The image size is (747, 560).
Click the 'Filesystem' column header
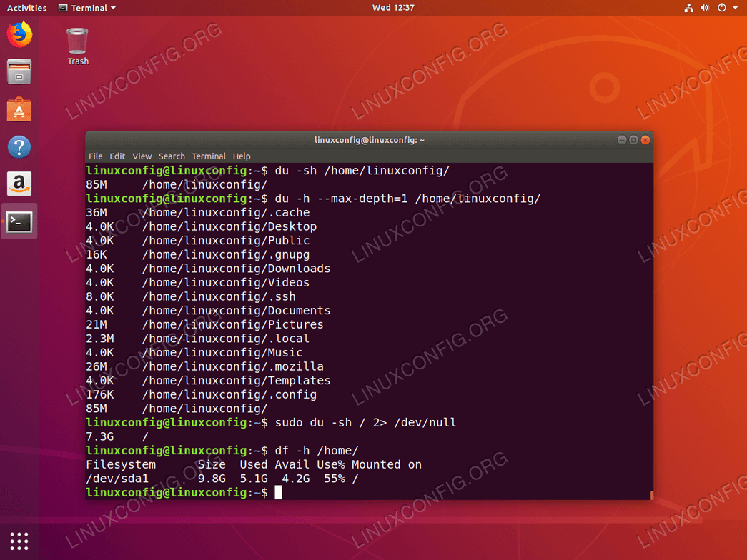click(x=121, y=465)
